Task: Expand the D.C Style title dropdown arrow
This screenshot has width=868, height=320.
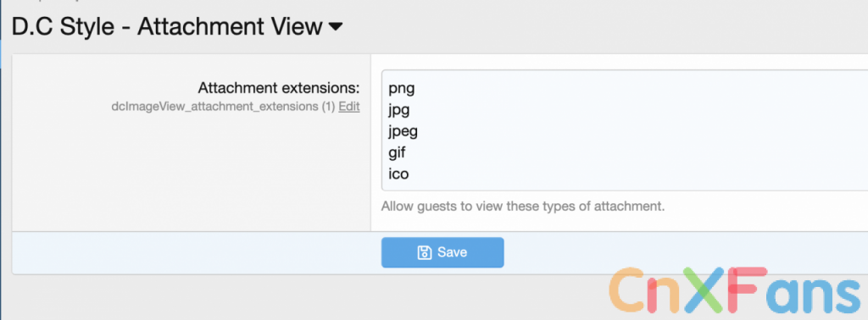Action: [x=336, y=26]
